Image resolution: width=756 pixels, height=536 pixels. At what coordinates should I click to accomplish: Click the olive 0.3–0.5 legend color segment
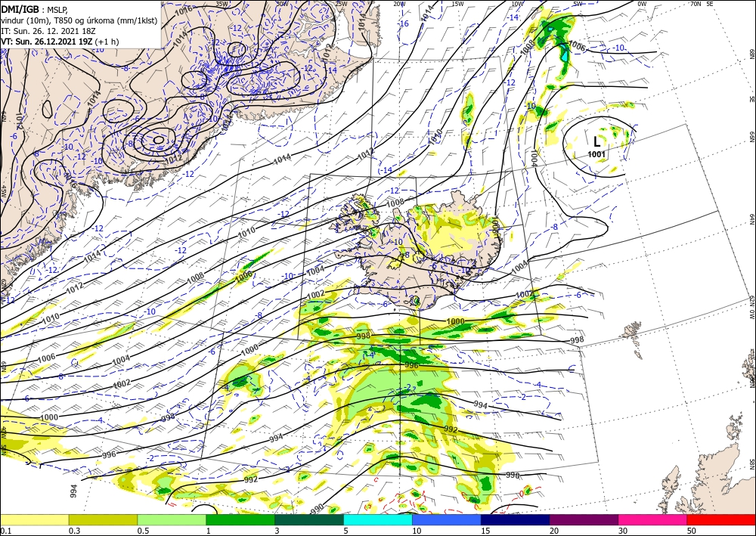point(103,519)
